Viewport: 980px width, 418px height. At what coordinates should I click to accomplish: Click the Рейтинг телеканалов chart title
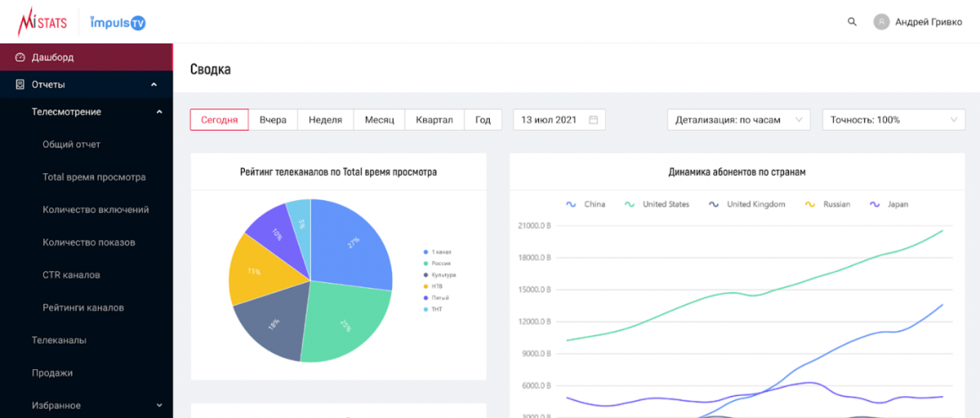[338, 172]
